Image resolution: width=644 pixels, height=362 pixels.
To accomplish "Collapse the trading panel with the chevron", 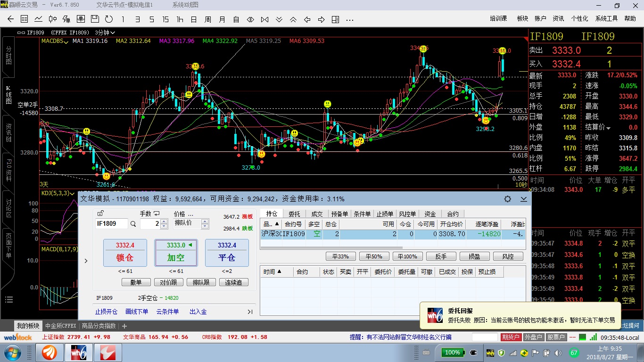I will [524, 199].
